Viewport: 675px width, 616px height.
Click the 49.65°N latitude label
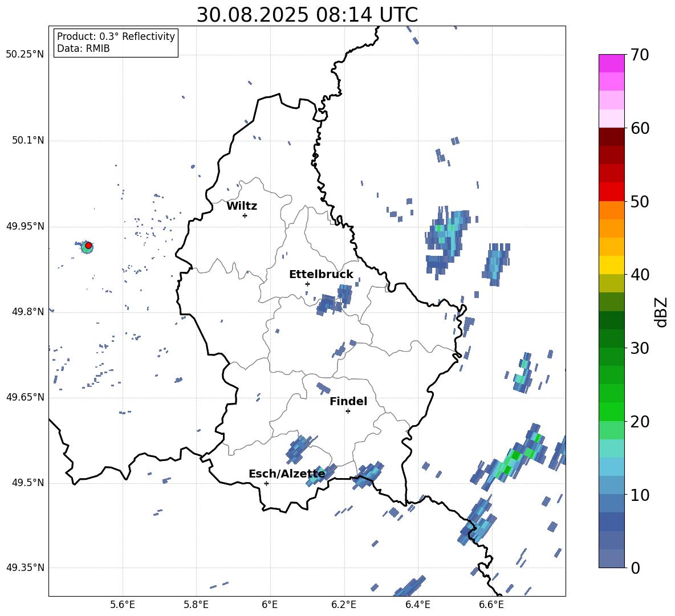pyautogui.click(x=25, y=397)
